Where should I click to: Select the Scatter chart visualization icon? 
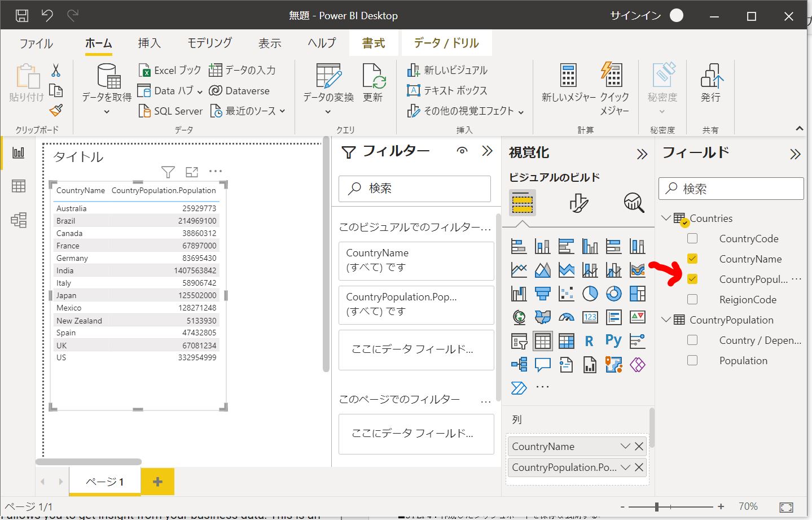566,294
